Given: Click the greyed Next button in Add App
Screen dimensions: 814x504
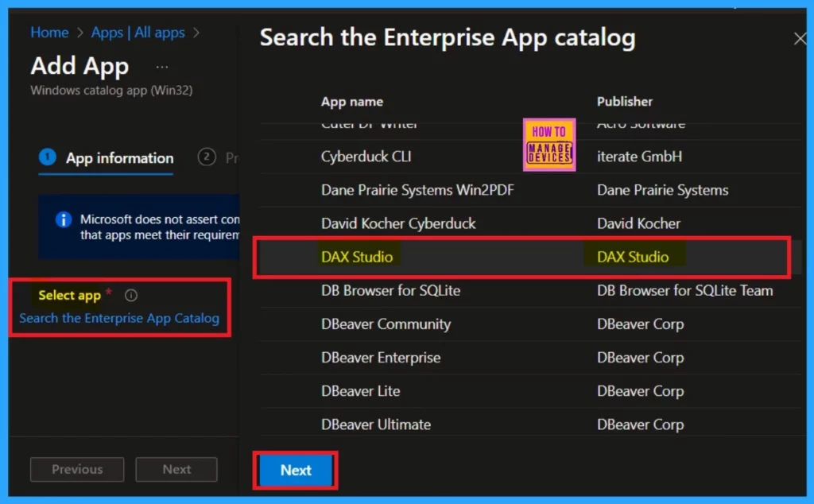Looking at the screenshot, I should point(176,469).
